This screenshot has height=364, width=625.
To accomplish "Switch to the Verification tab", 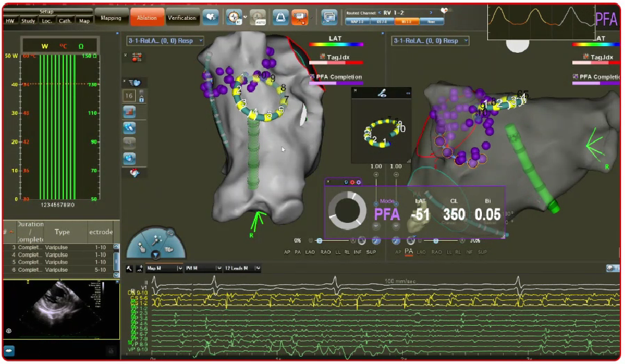I will [181, 17].
